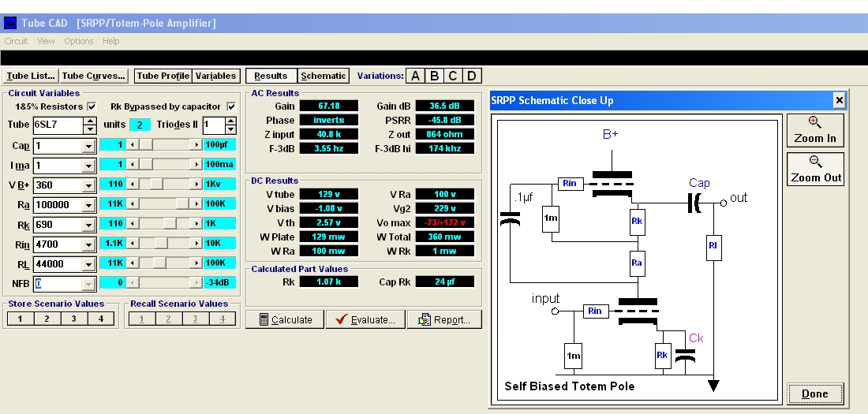Open the Rk dropdown showing 690
This screenshot has width=868, height=414.
tap(88, 225)
